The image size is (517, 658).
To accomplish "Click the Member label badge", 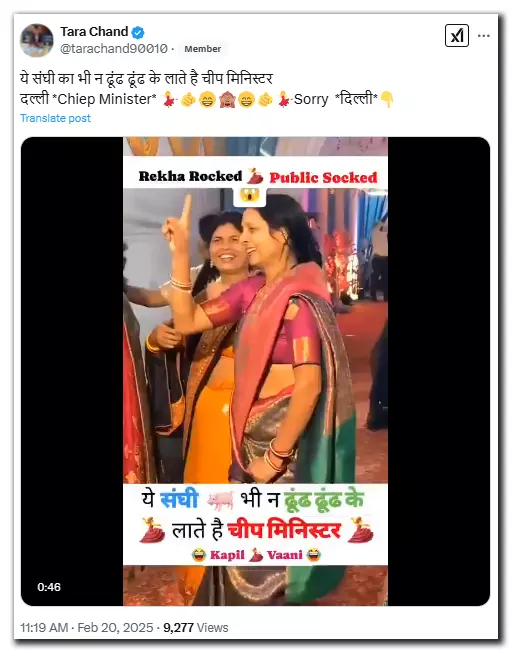I will click(203, 49).
